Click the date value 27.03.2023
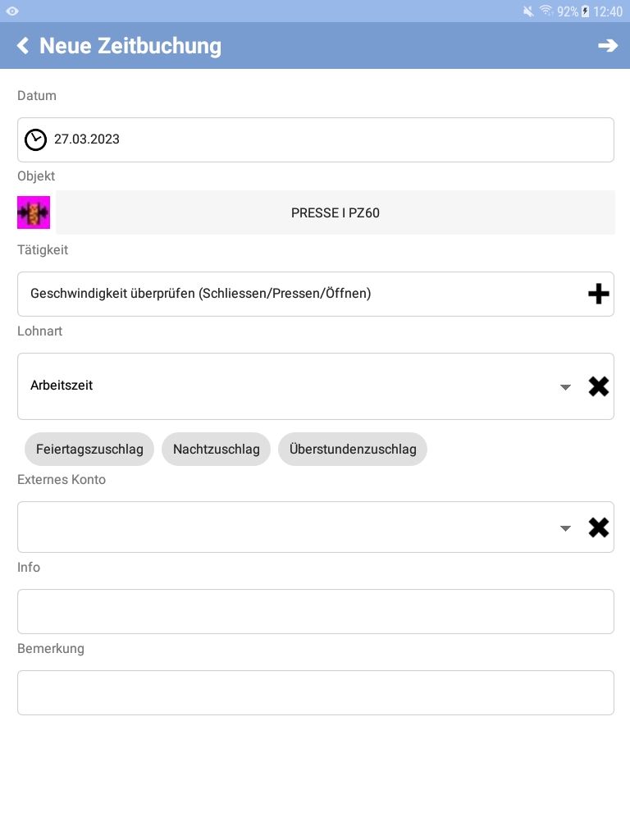Image resolution: width=630 pixels, height=840 pixels. pos(87,139)
